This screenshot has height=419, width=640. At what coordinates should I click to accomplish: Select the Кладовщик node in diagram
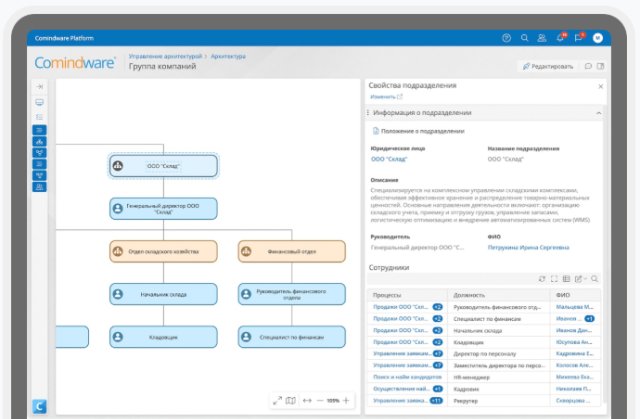(163, 337)
